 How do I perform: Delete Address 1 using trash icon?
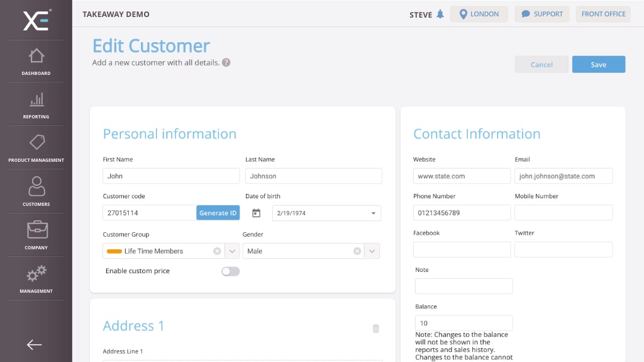coord(376,328)
